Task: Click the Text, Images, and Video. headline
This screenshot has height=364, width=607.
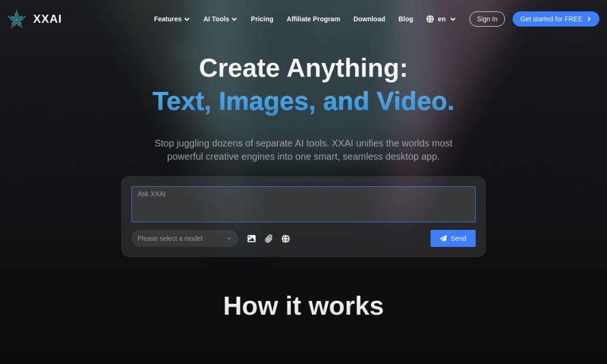Action: (303, 101)
